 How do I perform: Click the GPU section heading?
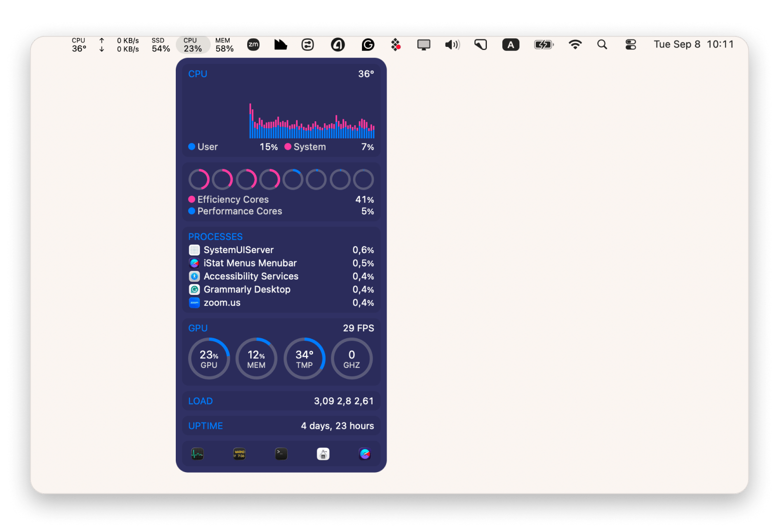pyautogui.click(x=198, y=328)
